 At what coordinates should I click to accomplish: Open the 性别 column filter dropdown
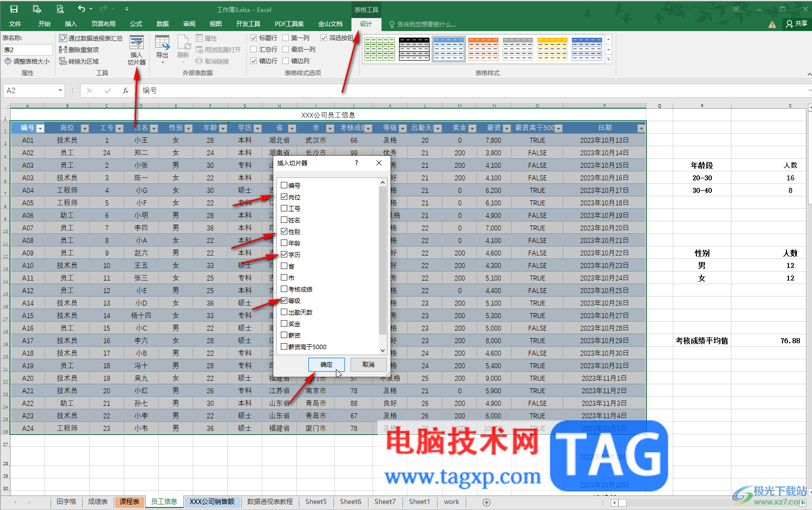tap(188, 128)
